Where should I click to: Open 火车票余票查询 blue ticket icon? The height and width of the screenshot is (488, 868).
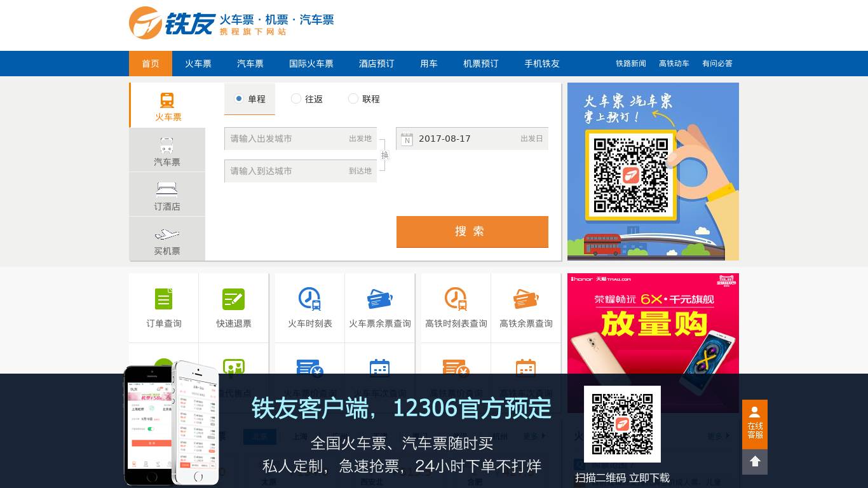click(x=380, y=299)
